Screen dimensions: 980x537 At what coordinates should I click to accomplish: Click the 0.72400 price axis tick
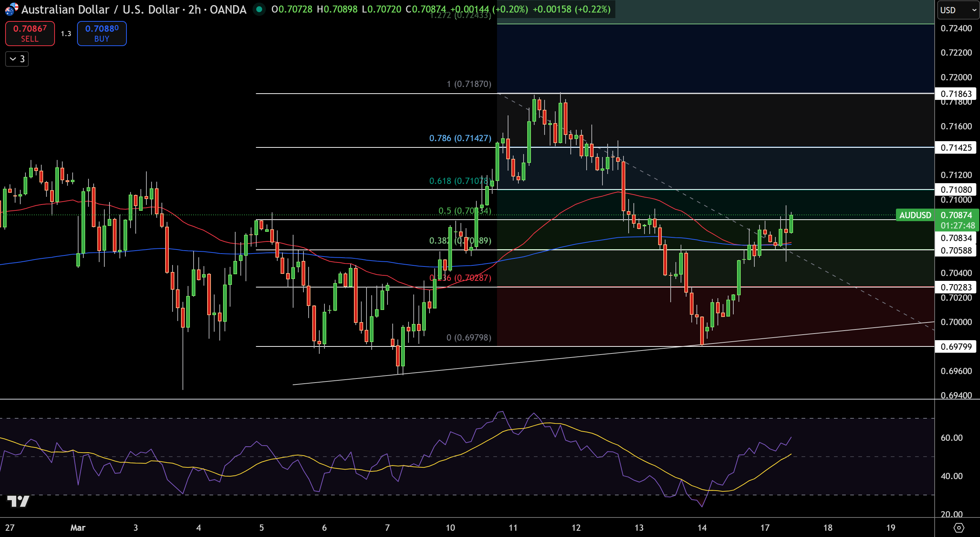click(956, 28)
